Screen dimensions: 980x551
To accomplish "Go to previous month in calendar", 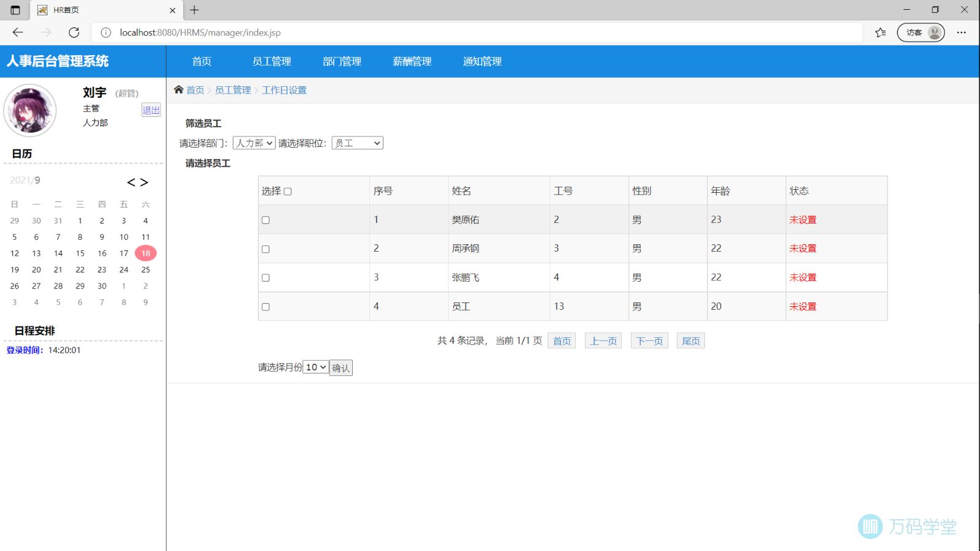I will coord(131,182).
